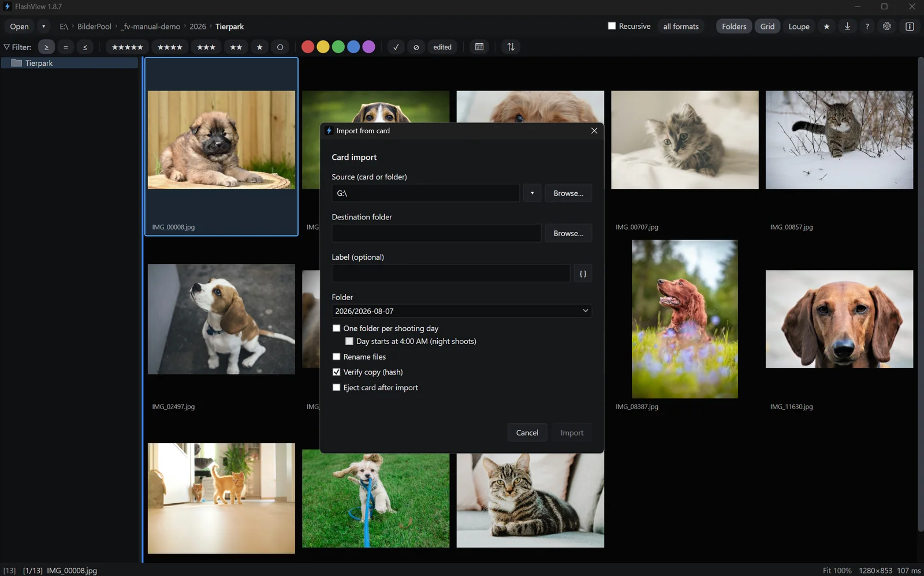
Task: Switch to Grid view
Action: [767, 27]
